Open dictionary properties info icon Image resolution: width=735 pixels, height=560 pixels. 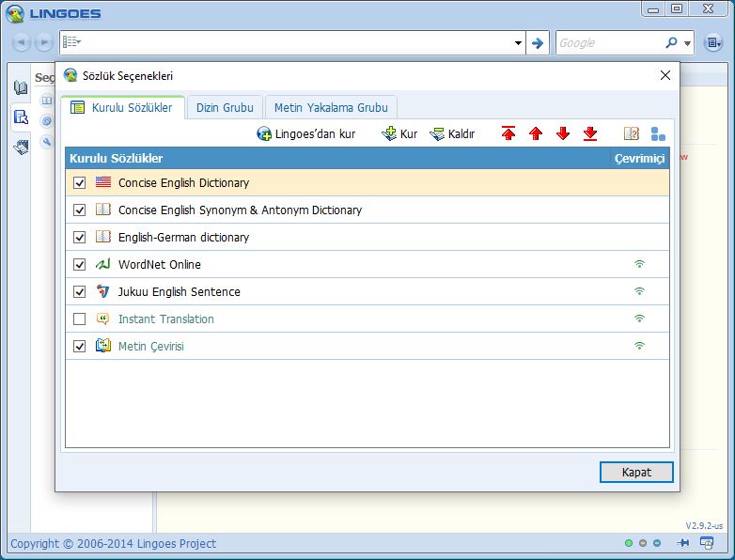coord(632,133)
